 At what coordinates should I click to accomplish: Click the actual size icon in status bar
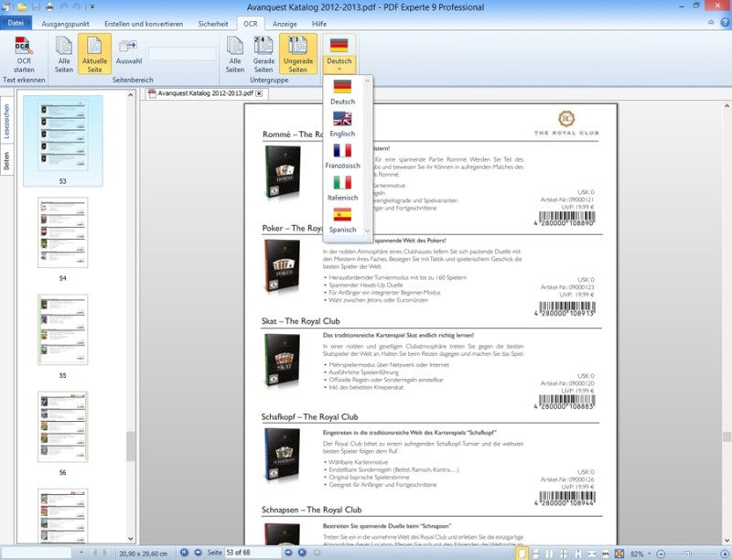point(606,554)
